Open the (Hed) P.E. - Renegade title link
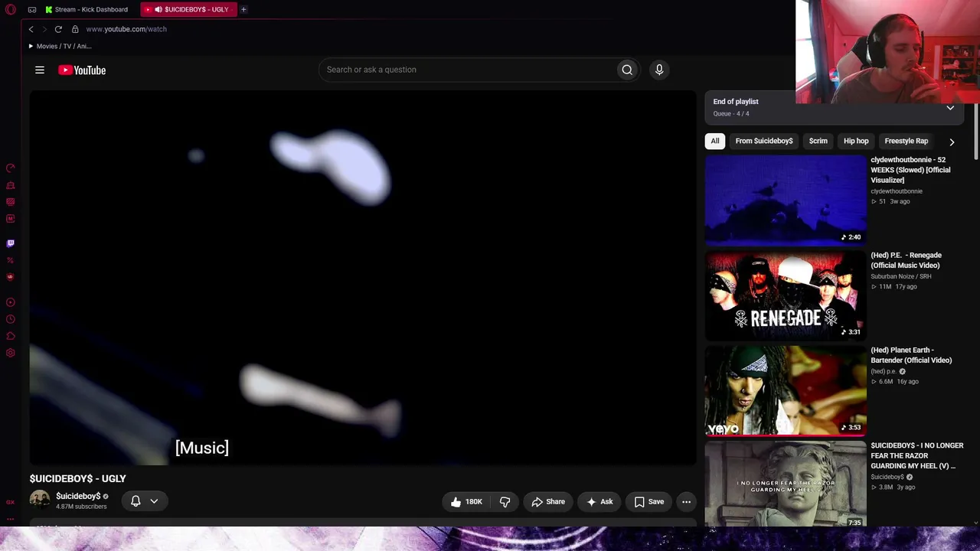The image size is (980, 551). pos(906,260)
